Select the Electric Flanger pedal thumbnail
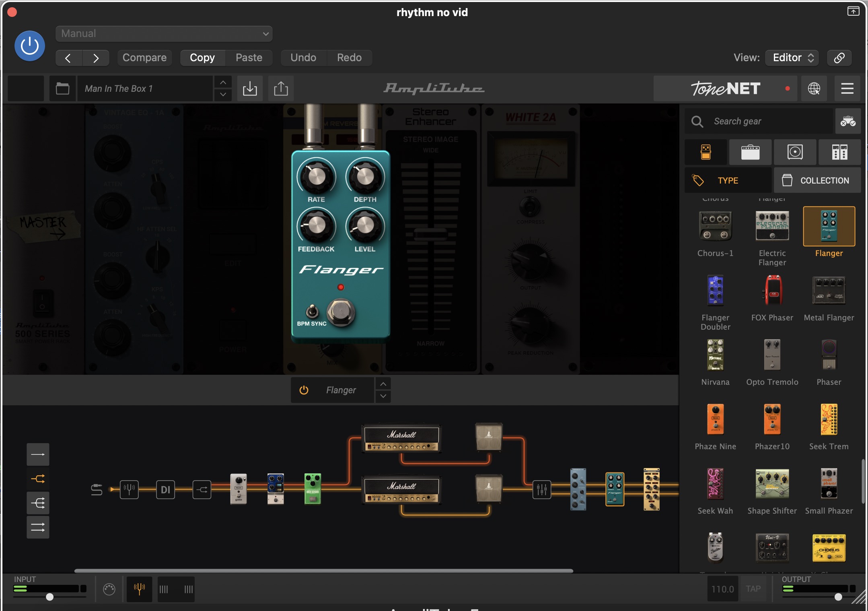Viewport: 868px width, 611px height. [772, 226]
